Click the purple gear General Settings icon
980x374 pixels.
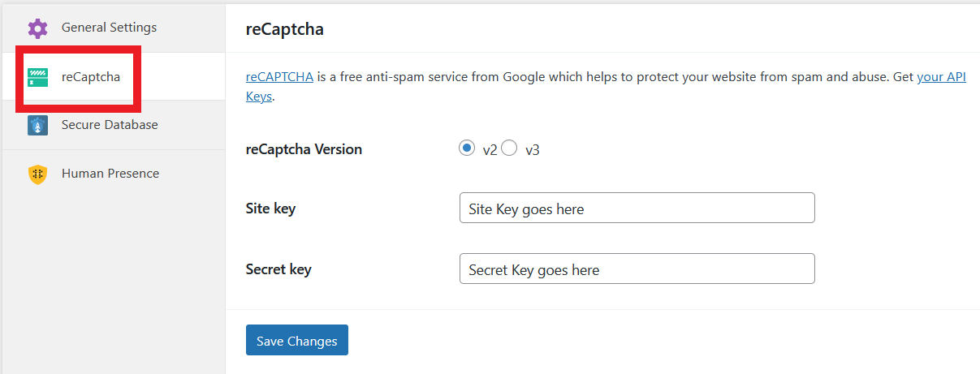point(37,28)
